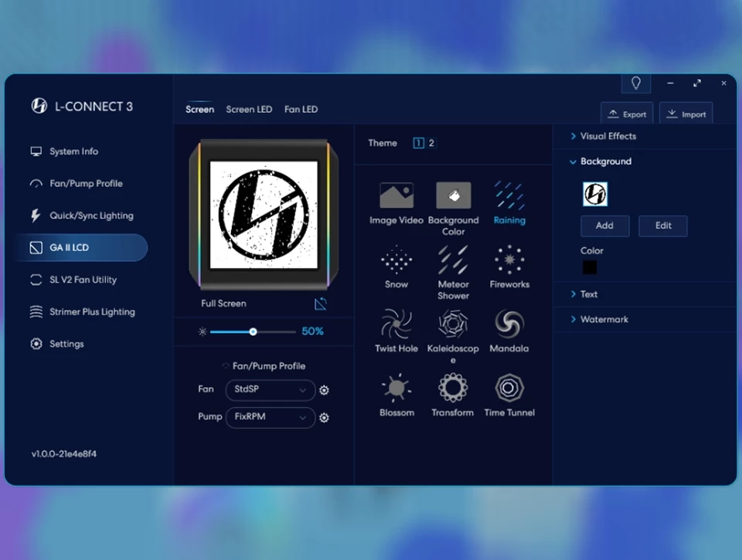The width and height of the screenshot is (742, 560).
Task: Open the black background Color swatch
Action: [590, 267]
